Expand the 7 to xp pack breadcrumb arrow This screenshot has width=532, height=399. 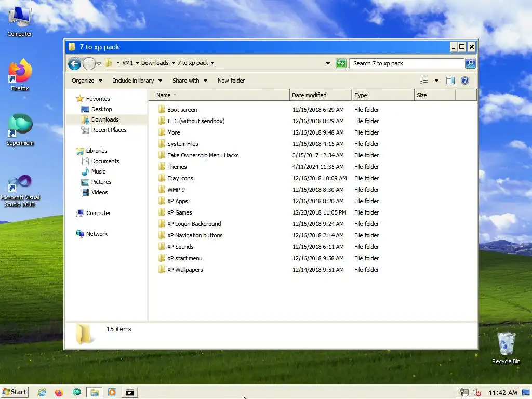[212, 63]
